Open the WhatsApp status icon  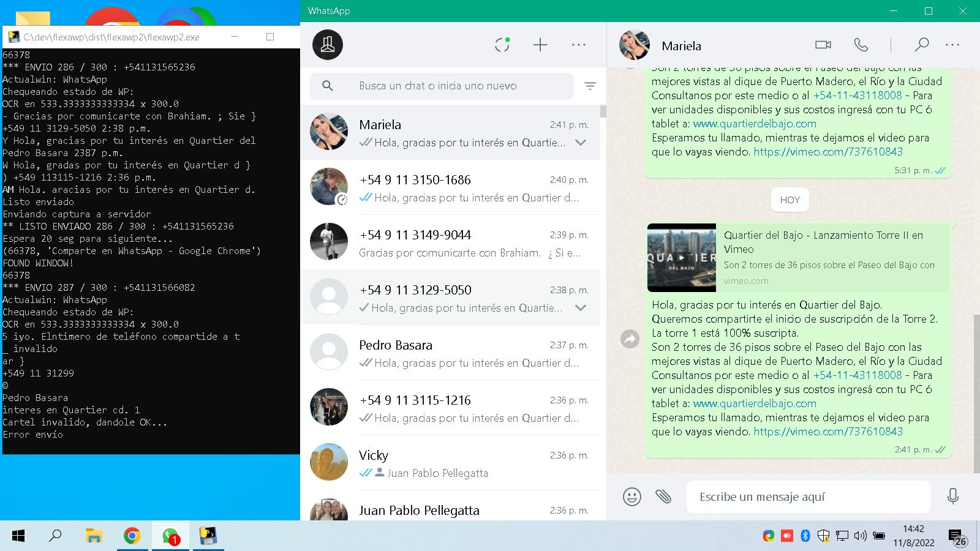pos(502,45)
